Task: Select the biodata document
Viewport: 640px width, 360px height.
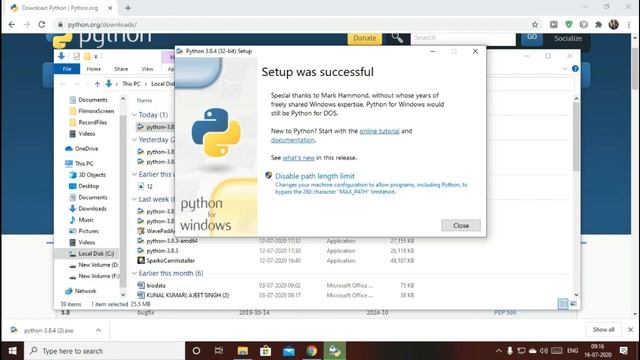Action: coord(156,285)
